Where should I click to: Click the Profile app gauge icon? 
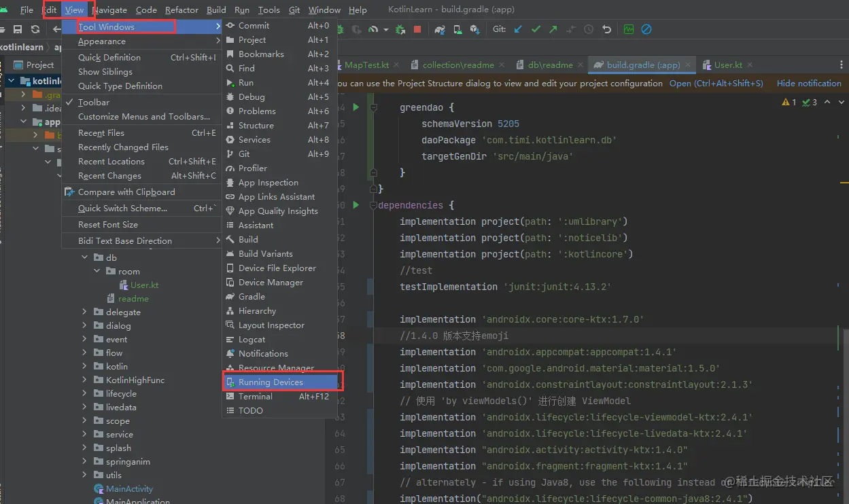[x=373, y=30]
